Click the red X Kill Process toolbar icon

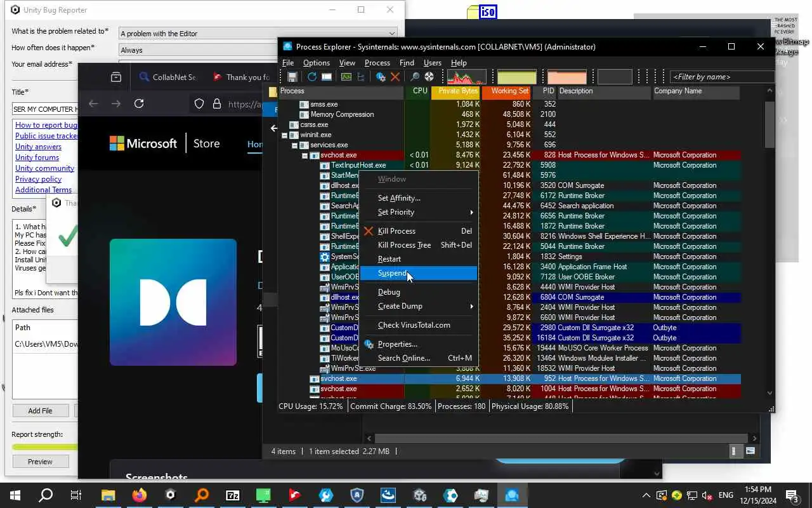(x=395, y=77)
